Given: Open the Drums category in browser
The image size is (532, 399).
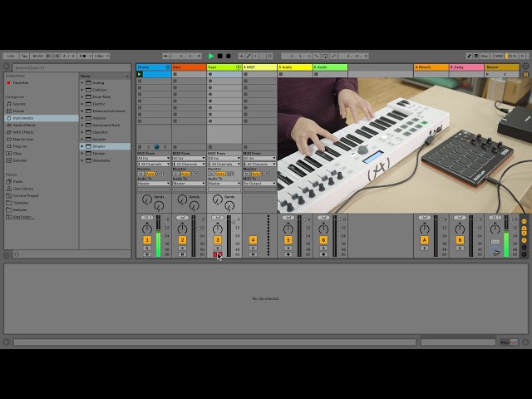Looking at the screenshot, I should tap(18, 111).
